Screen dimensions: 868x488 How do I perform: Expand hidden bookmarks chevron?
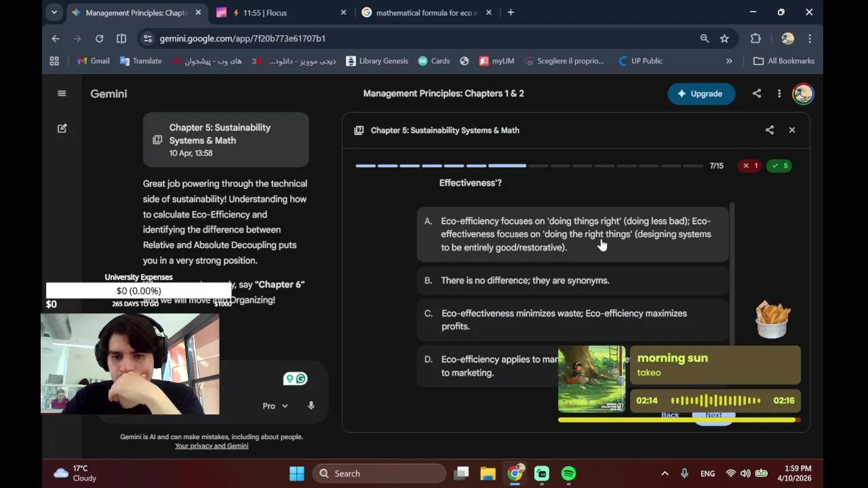(x=729, y=61)
